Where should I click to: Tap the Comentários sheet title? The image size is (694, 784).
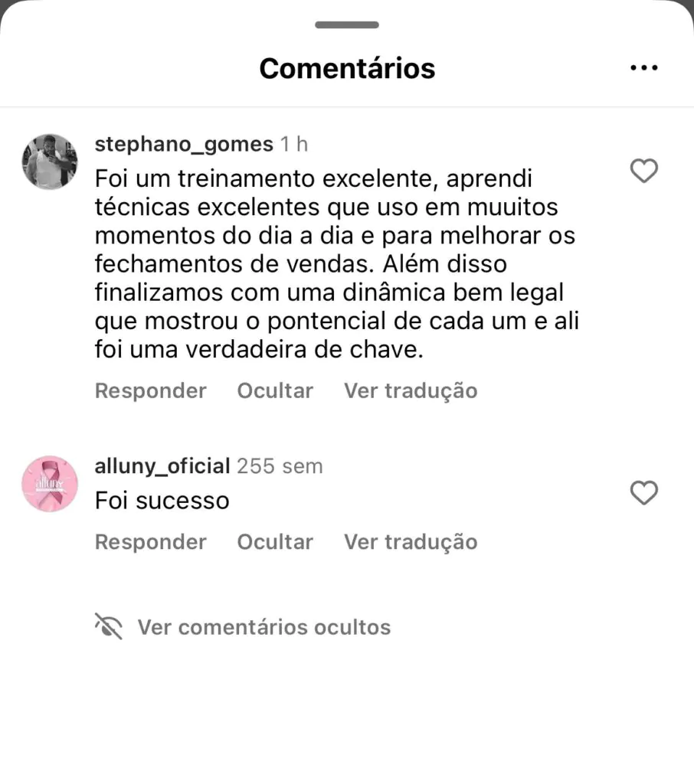tap(347, 68)
